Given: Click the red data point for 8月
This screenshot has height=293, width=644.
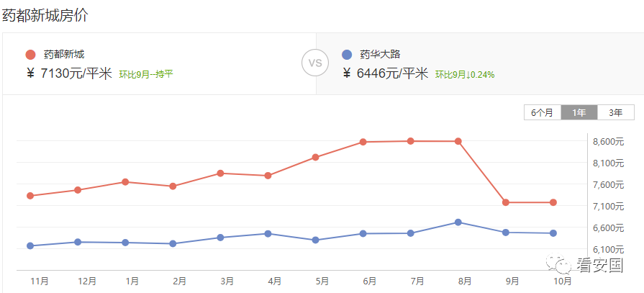Looking at the screenshot, I should (458, 141).
